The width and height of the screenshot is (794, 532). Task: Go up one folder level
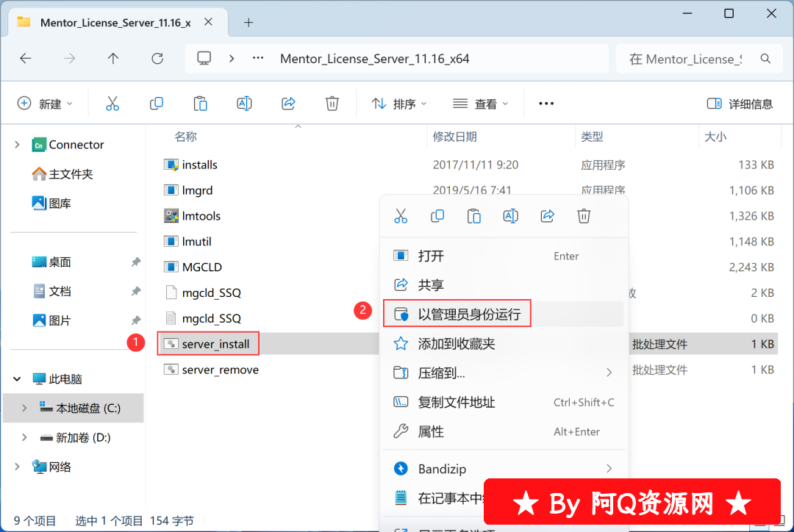click(x=113, y=59)
